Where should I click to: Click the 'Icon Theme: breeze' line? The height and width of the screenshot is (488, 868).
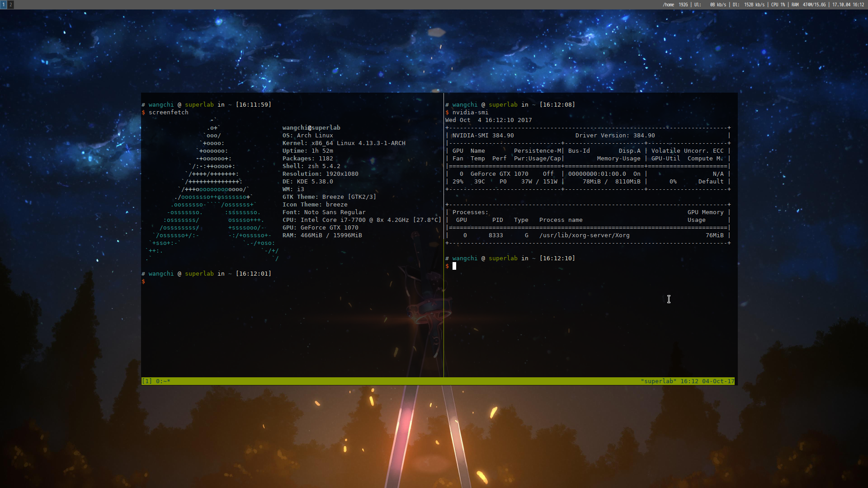(x=315, y=205)
